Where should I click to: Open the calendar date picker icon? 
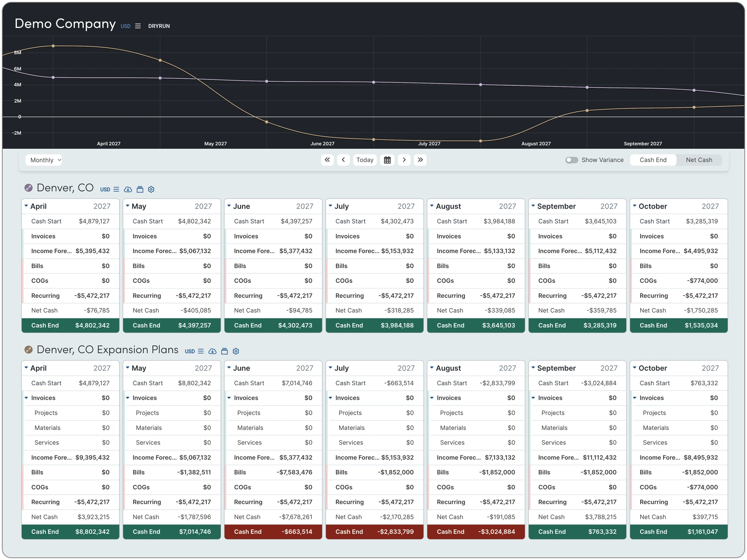coord(387,160)
